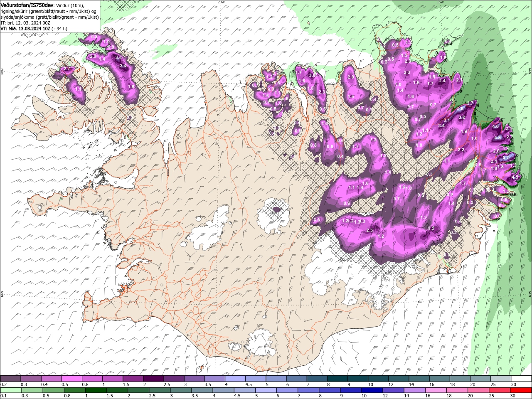Image resolution: width=532 pixels, height=399 pixels.
Task: Click the '15W' longitude label at top
Action: click(x=440, y=2)
